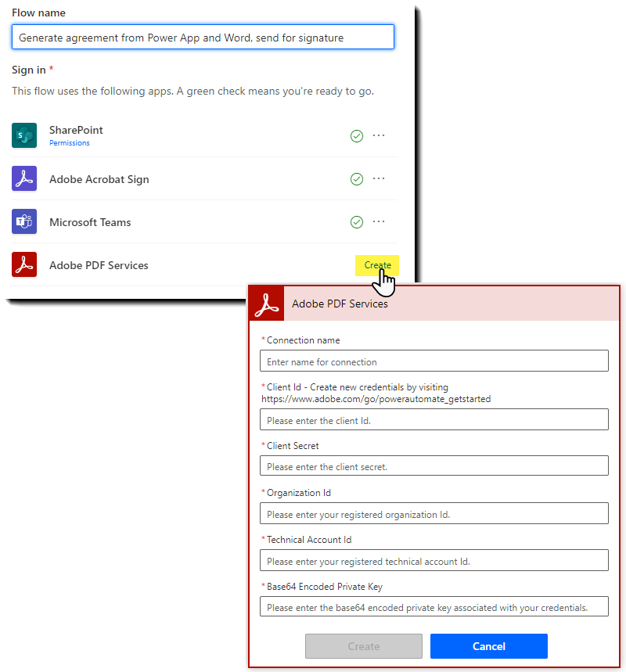Click the green check next to SharePoint
626x672 pixels.
tap(357, 135)
